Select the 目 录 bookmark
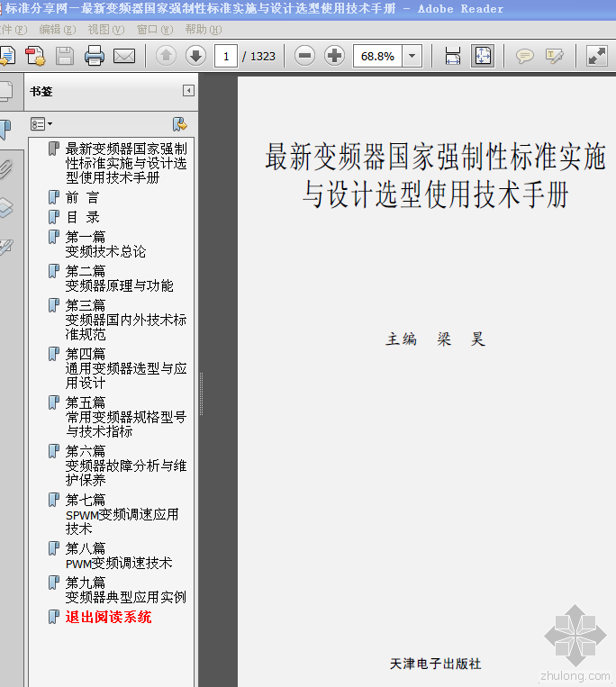Screen dimensions: 616x687 82,217
